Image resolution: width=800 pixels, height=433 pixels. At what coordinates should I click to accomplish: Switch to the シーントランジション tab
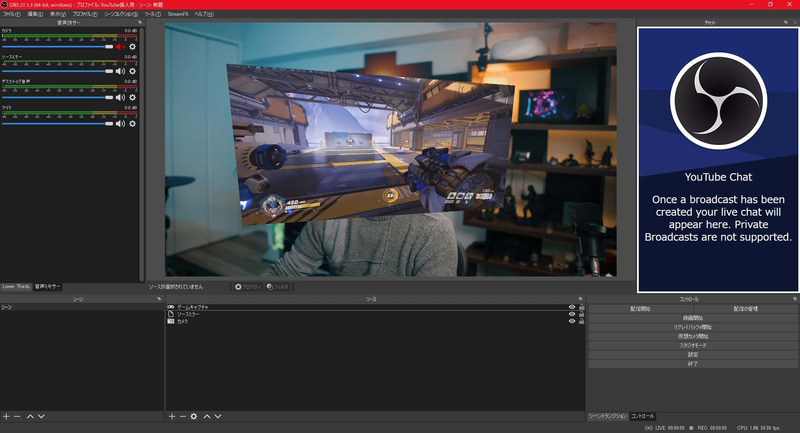click(608, 416)
